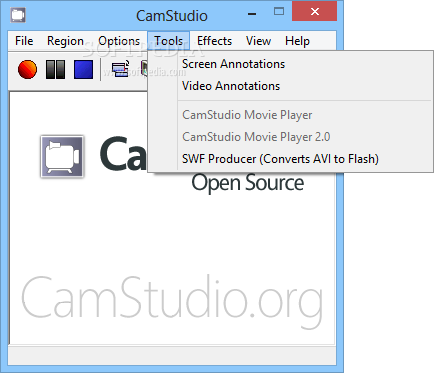Pause recording with the Pause button
The height and width of the screenshot is (373, 434).
click(x=55, y=69)
